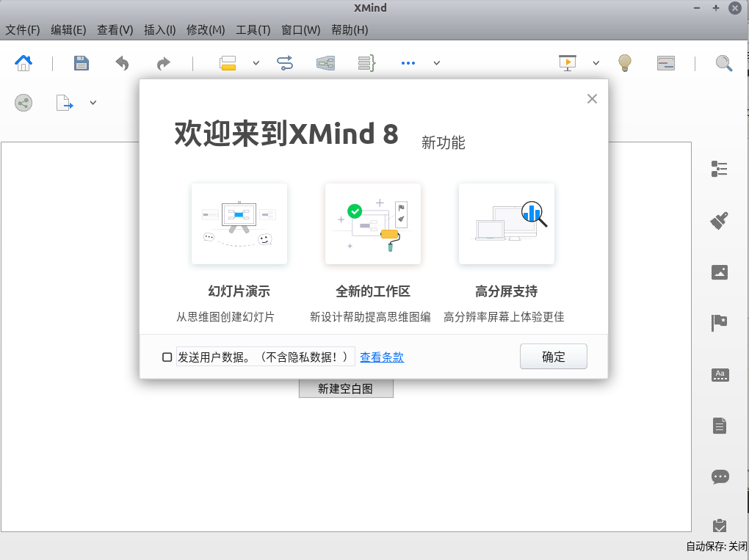Click the share icon

[23, 103]
